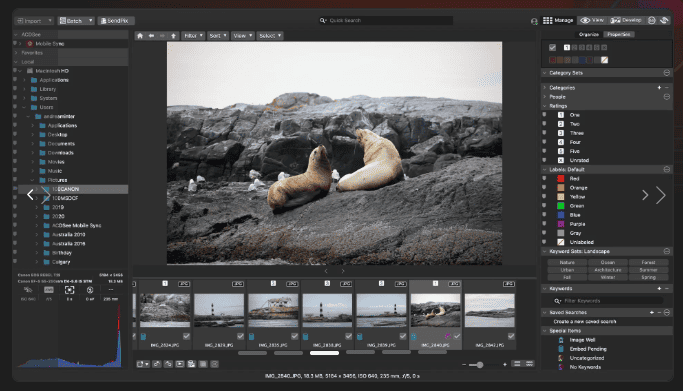Click the thumbnail zoom slider handle
The width and height of the screenshot is (683, 391).
pos(480,364)
